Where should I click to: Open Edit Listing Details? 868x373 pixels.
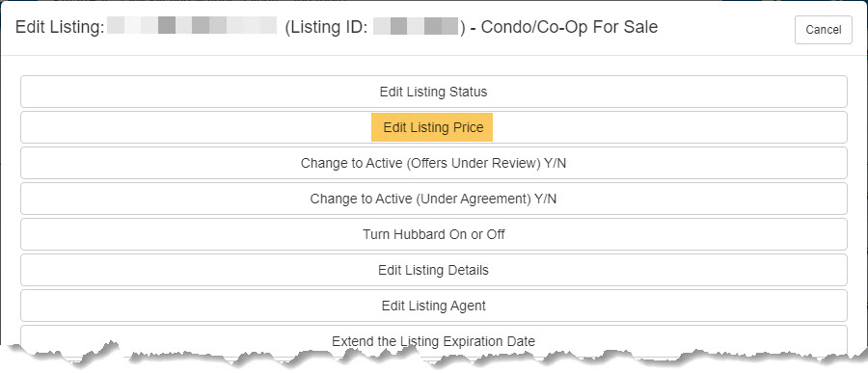pos(433,270)
